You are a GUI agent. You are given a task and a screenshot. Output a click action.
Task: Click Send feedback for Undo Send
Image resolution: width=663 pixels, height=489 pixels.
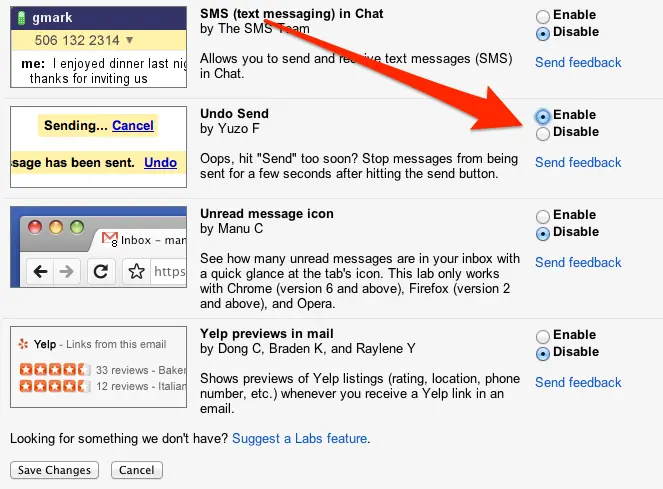tap(578, 162)
